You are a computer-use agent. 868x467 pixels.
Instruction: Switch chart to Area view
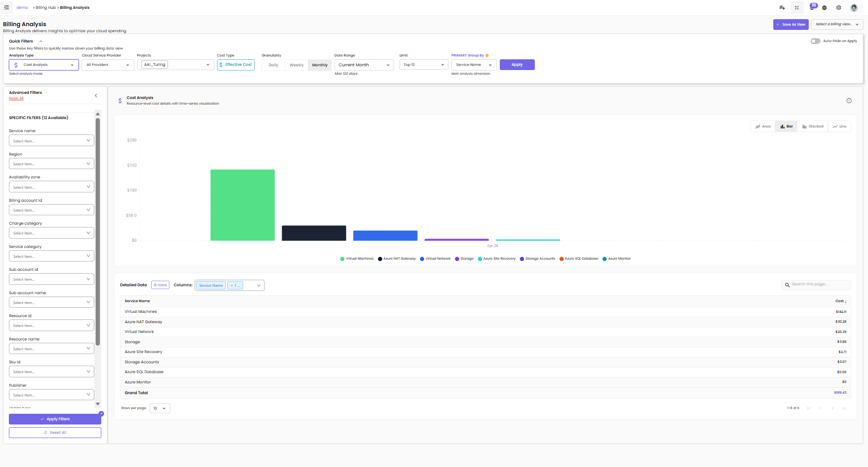763,127
